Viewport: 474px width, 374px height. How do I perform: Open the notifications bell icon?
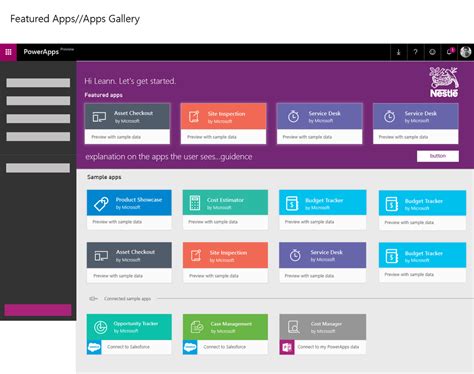point(450,52)
